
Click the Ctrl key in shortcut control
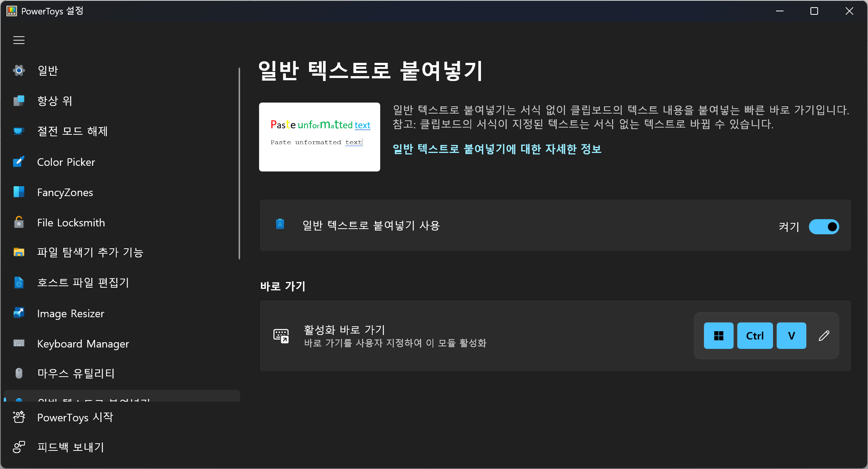pyautogui.click(x=755, y=336)
